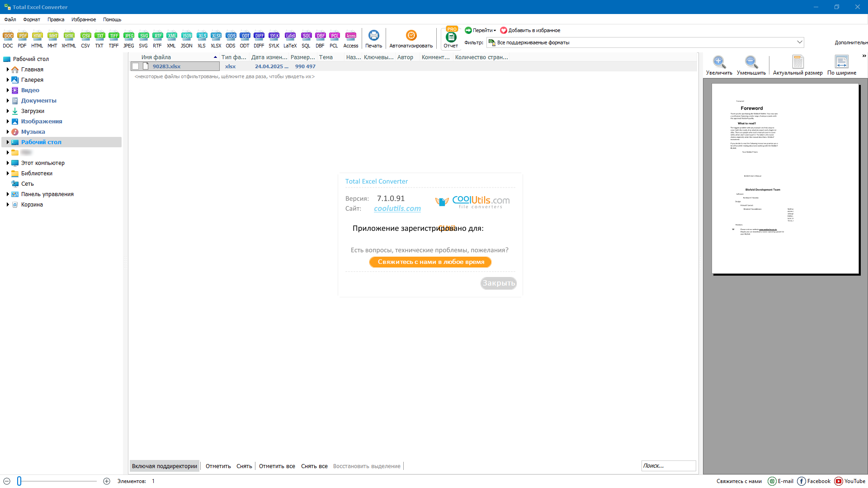Tick checkbox for 90283.xlsx

point(135,66)
